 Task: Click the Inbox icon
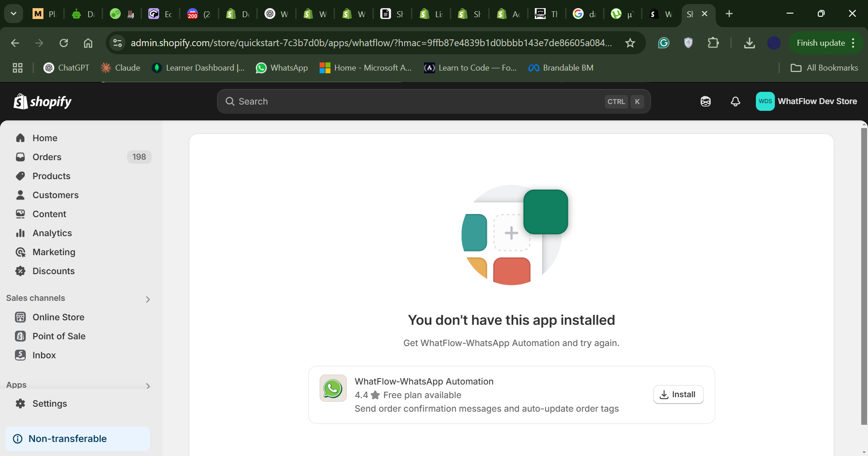pos(20,355)
